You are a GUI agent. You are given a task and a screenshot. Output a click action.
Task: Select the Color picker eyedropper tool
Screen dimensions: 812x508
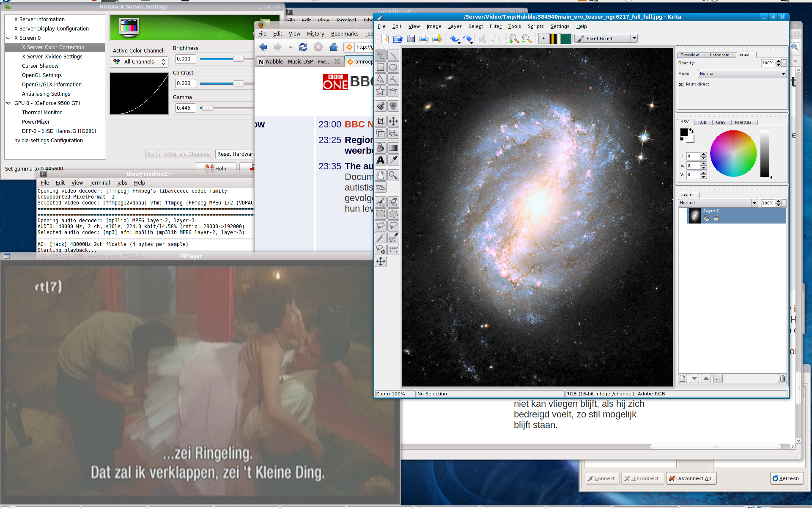pyautogui.click(x=393, y=160)
